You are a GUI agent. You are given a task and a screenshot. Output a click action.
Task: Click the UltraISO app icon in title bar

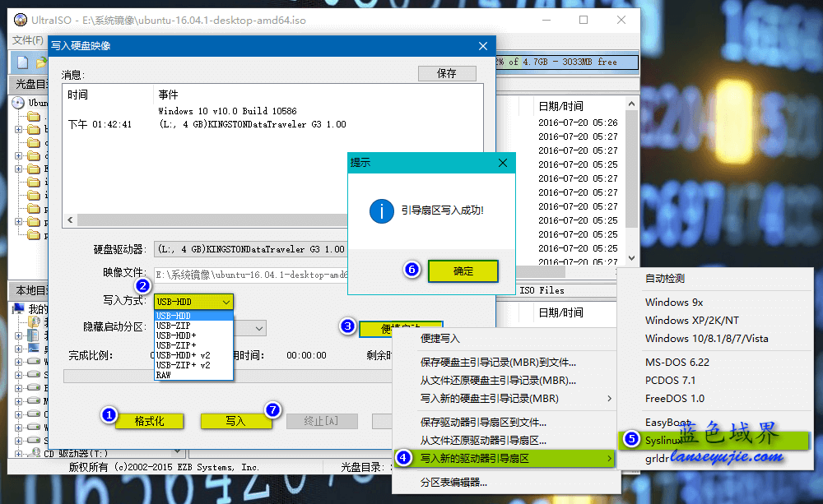(x=21, y=20)
